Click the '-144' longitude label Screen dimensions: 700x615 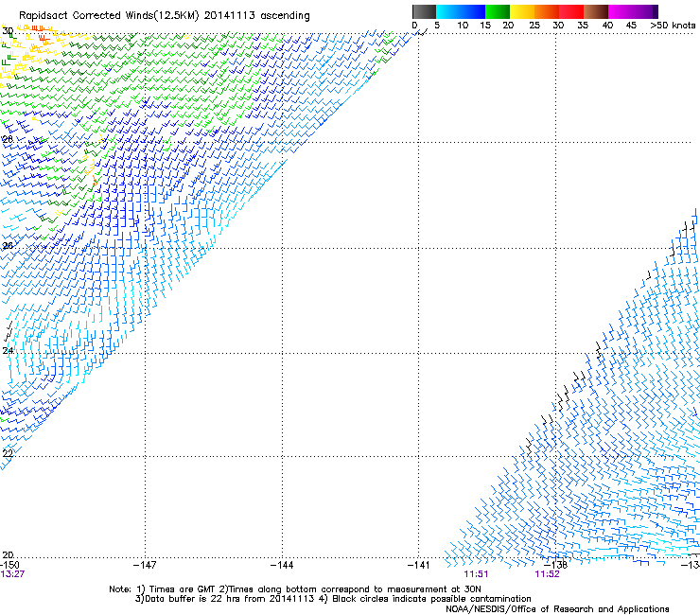tap(282, 566)
